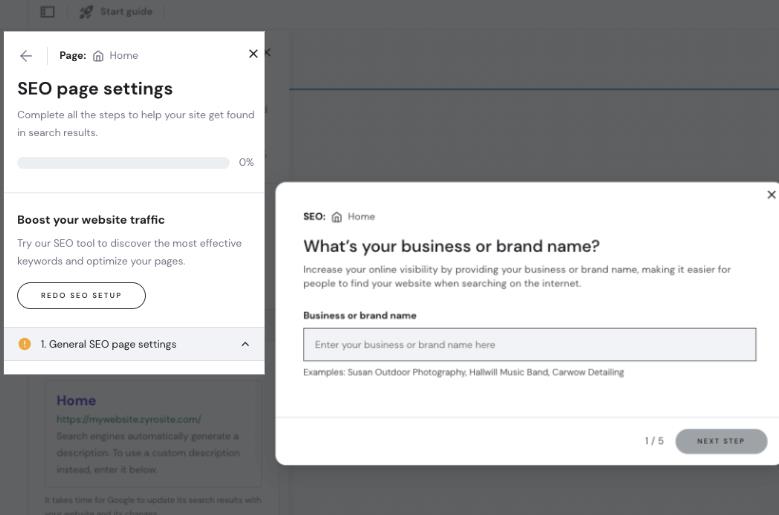The height and width of the screenshot is (515, 779).
Task: Dismiss the brand name dialog with X
Action: (x=771, y=195)
